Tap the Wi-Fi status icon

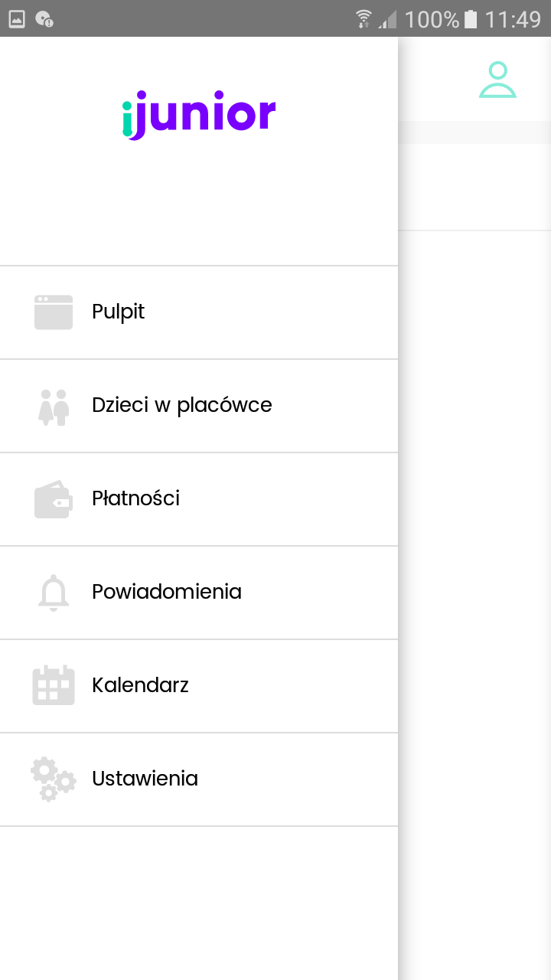(x=364, y=19)
